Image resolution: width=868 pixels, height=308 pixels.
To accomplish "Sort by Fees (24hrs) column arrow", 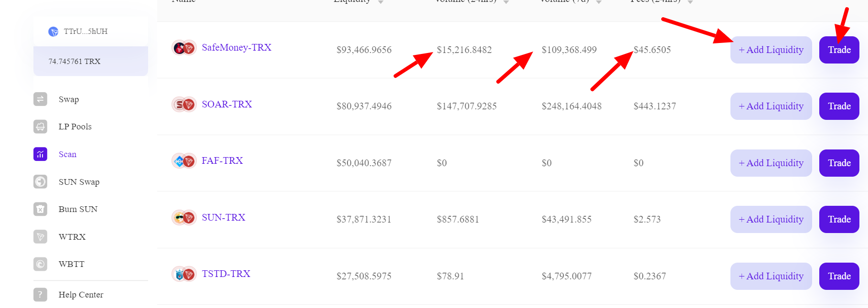I will 690,2.
